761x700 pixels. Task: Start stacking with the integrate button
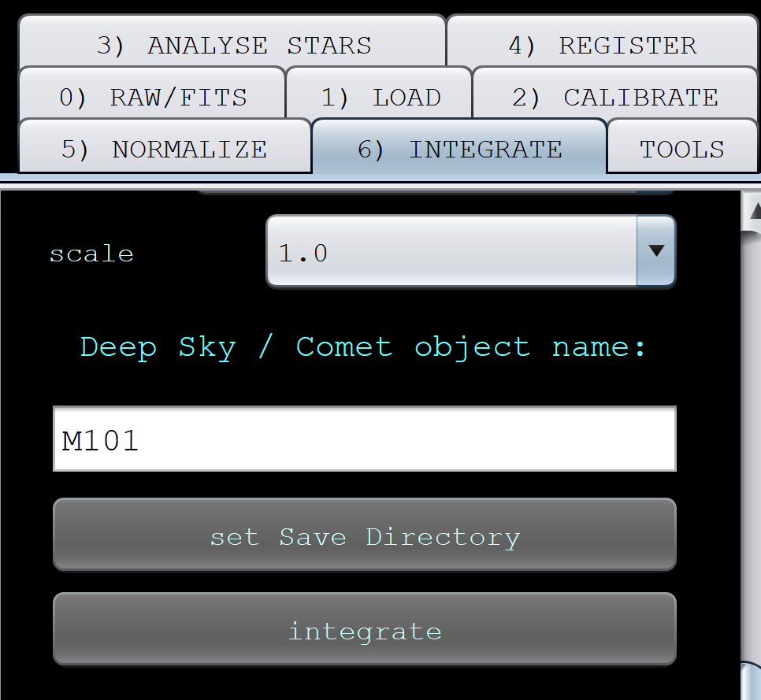364,630
